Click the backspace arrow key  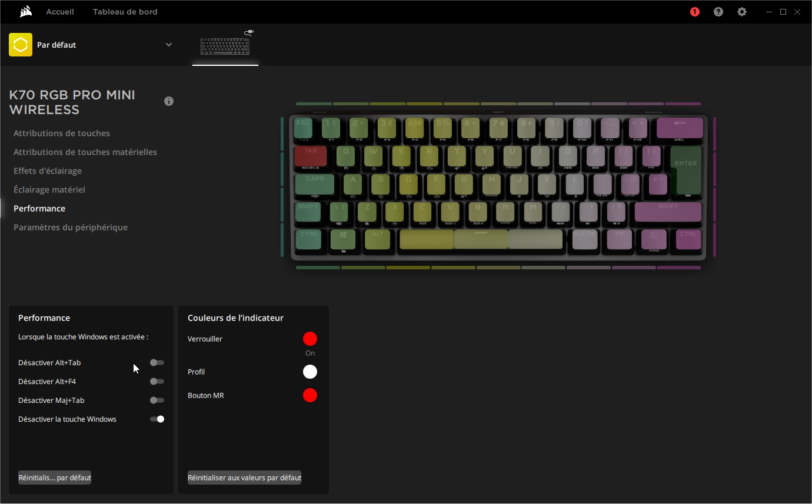(x=680, y=128)
